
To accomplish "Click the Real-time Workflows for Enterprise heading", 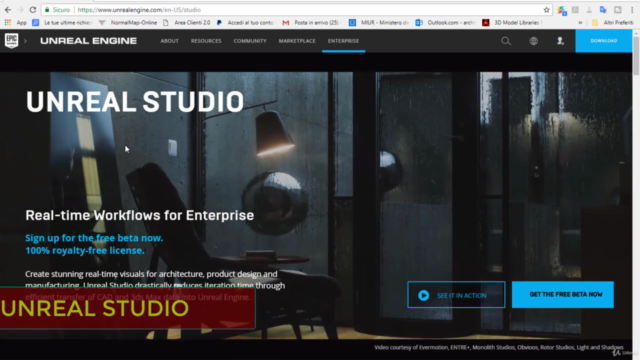I will click(140, 215).
